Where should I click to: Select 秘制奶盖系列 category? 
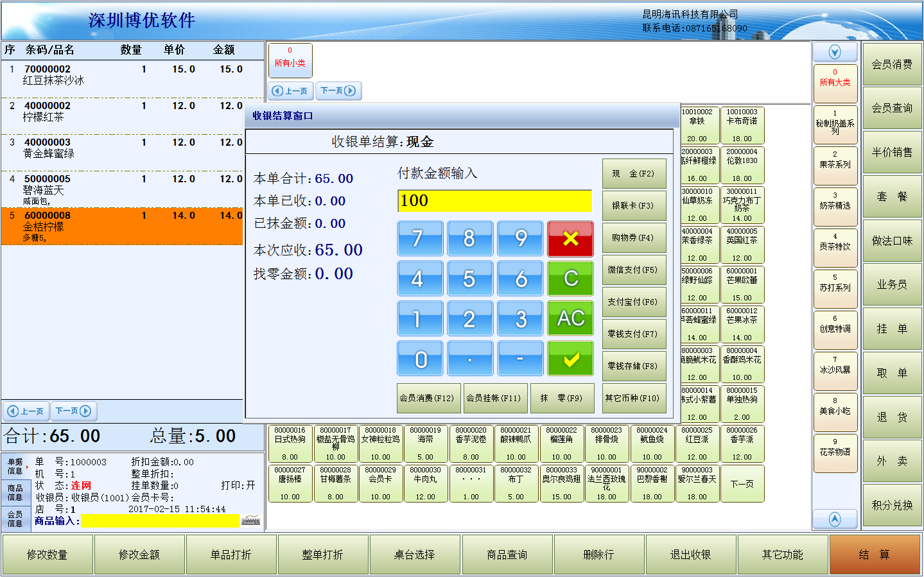[x=835, y=125]
